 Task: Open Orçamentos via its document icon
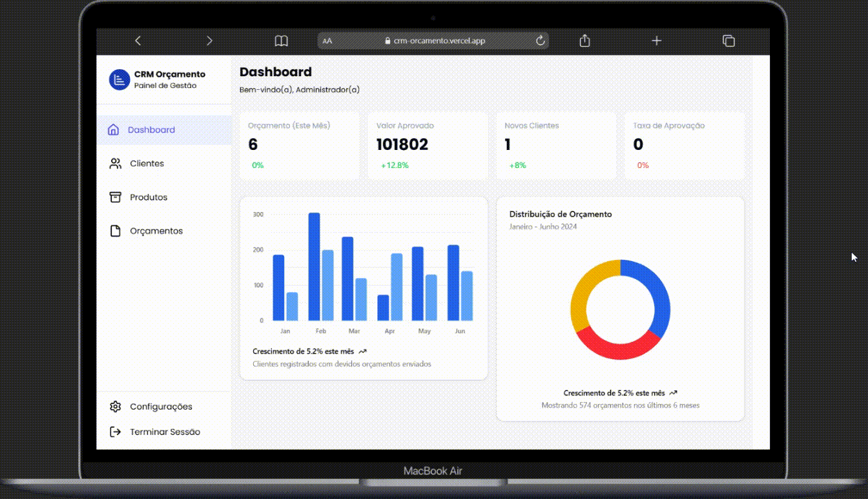[115, 230]
